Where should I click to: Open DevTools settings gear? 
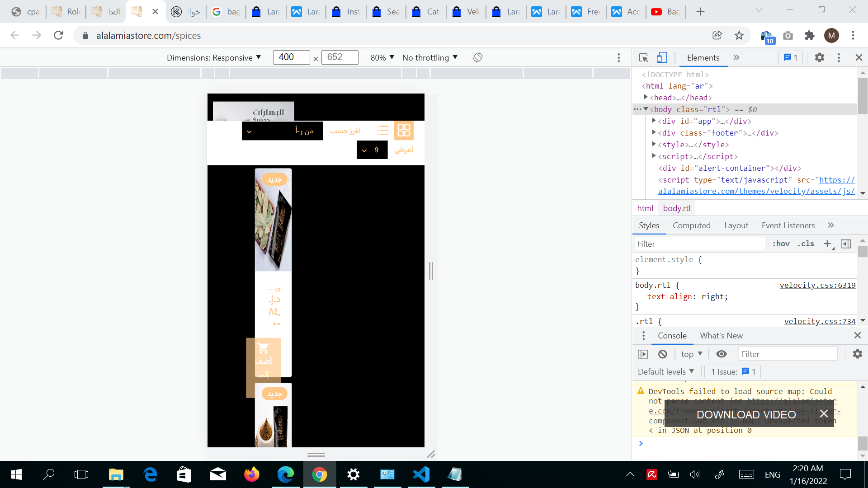pos(820,57)
